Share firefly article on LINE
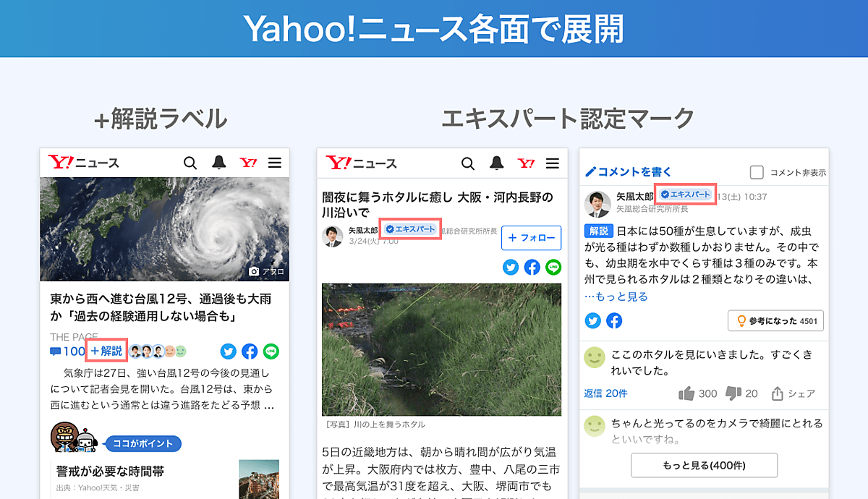The width and height of the screenshot is (868, 499). click(x=553, y=267)
